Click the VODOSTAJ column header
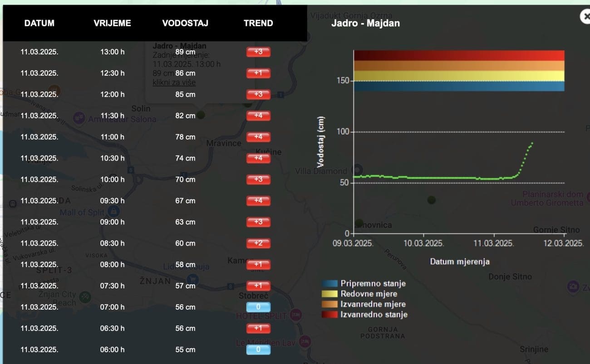Screen dimensions: 590x364 tap(185, 23)
